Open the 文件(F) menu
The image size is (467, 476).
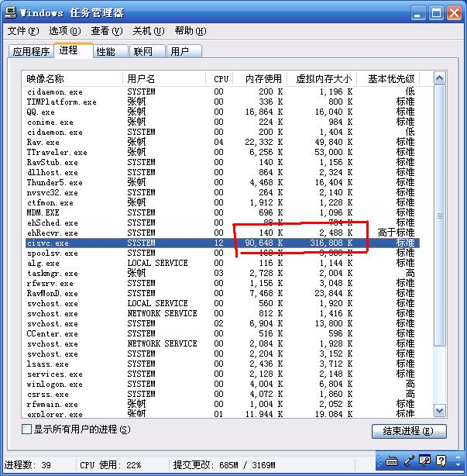pyautogui.click(x=23, y=31)
